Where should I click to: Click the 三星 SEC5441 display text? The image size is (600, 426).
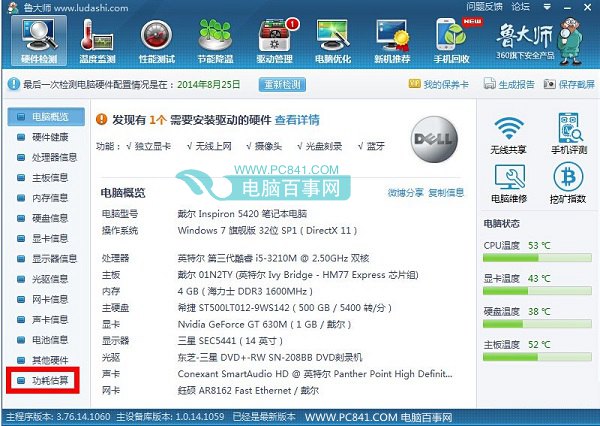pos(230,341)
